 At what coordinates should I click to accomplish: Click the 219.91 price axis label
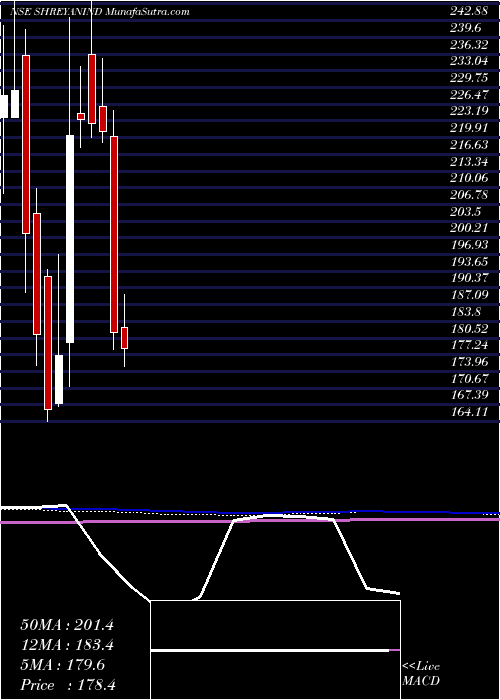coord(469,128)
